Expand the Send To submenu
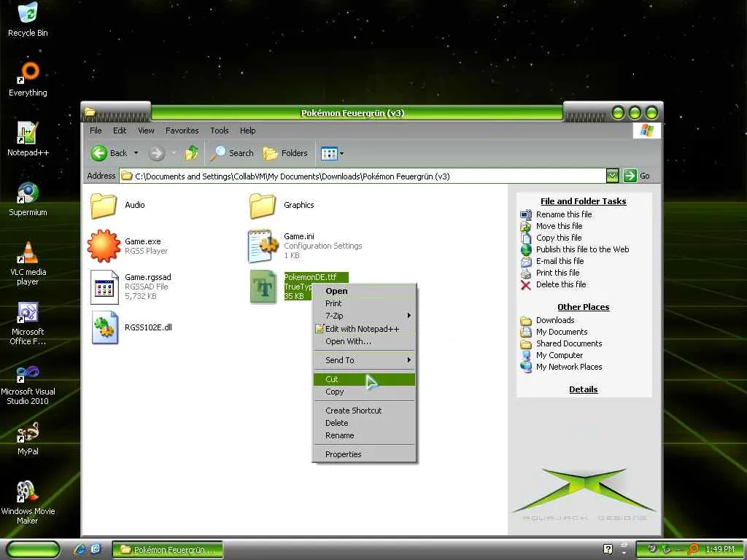The image size is (747, 560). tap(365, 360)
